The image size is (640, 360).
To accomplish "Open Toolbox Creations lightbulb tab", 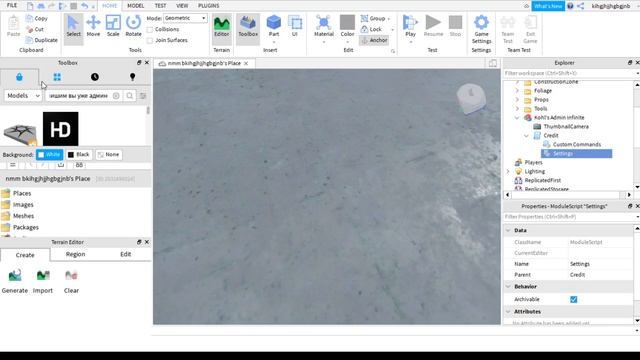I will (132, 77).
